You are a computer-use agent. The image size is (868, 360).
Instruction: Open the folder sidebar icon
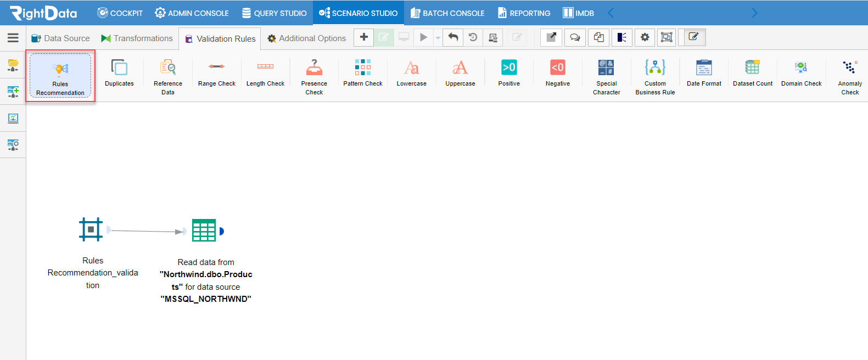tap(13, 65)
